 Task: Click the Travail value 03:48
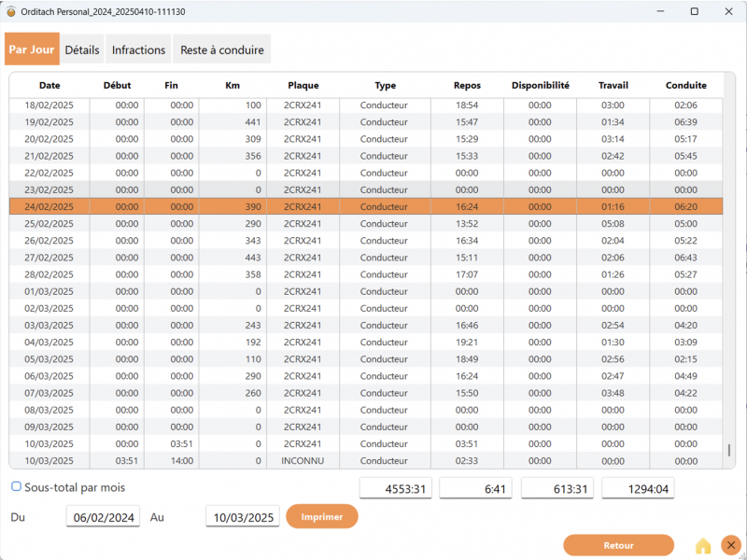pos(613,393)
